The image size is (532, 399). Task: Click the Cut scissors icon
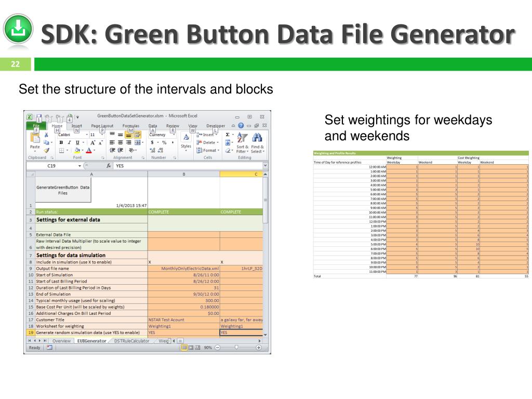[46, 135]
